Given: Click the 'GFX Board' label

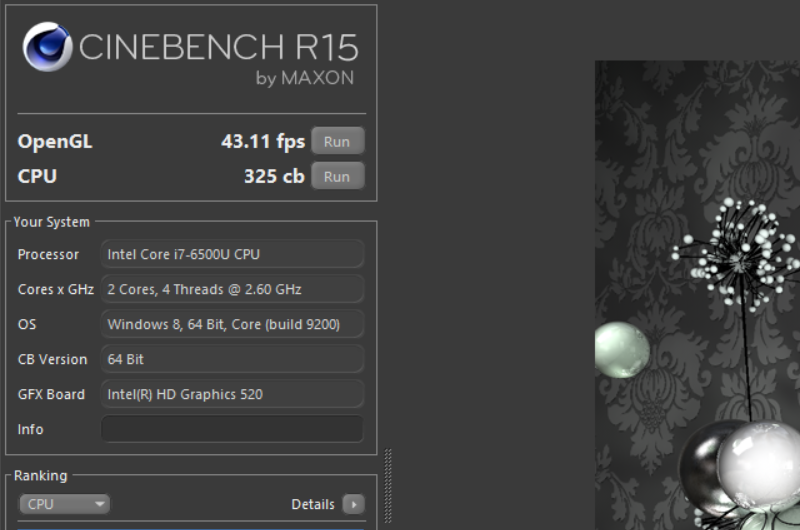Looking at the screenshot, I should pos(51,394).
